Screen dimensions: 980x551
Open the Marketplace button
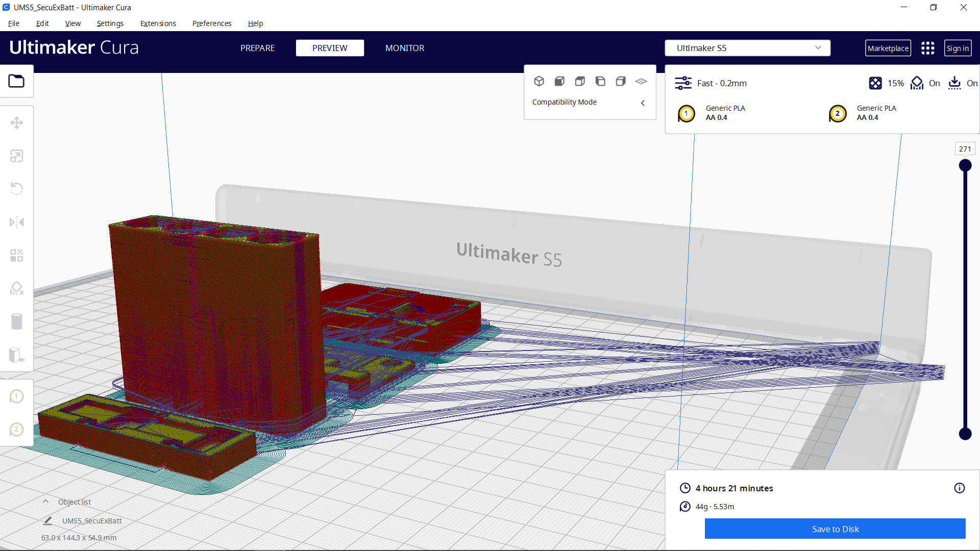coord(888,48)
